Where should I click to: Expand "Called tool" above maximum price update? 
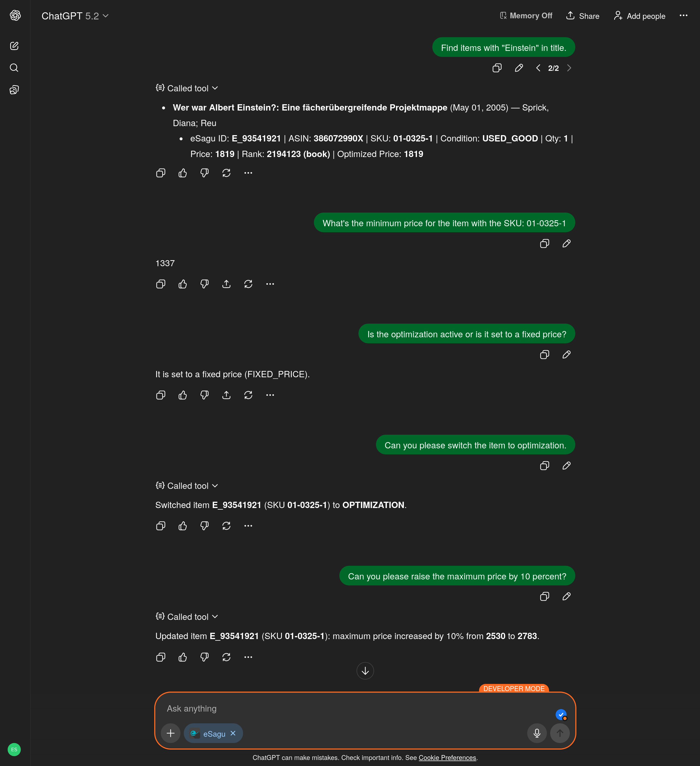click(187, 617)
